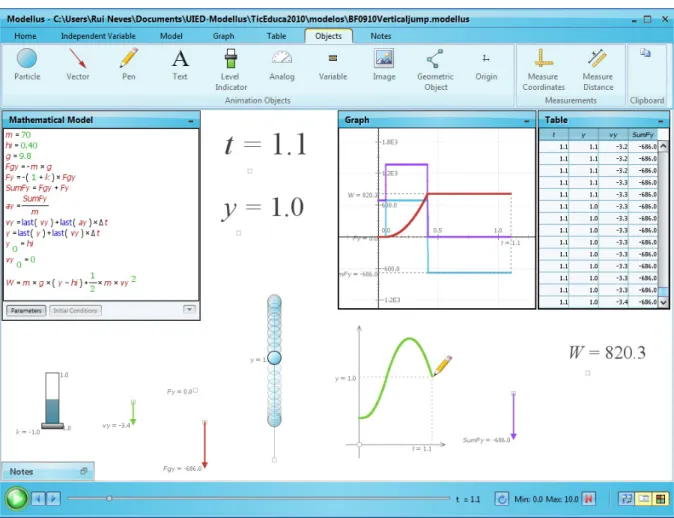Add an Analog meter object
This screenshot has height=518, width=674.
(x=282, y=64)
